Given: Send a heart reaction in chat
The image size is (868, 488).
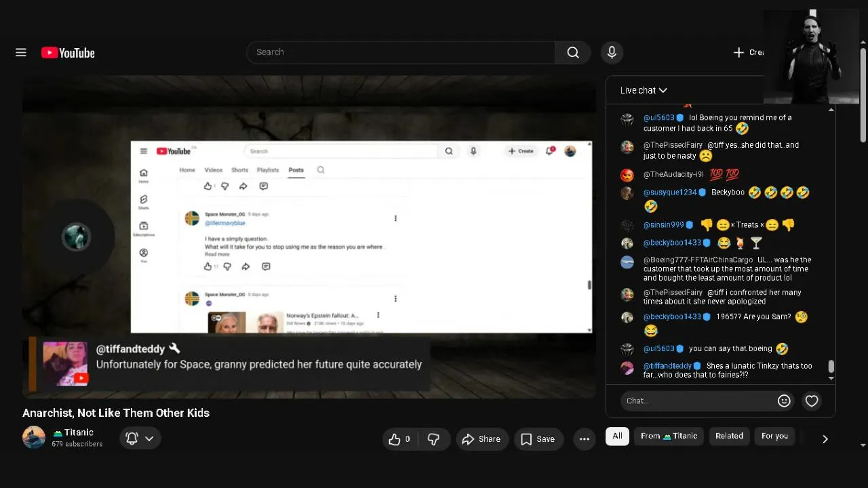Looking at the screenshot, I should coord(812,401).
